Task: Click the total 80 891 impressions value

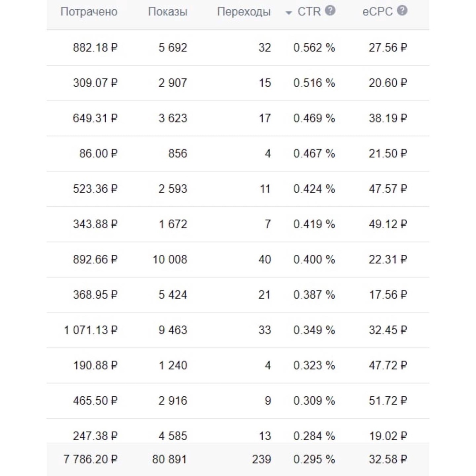Action: point(170,459)
